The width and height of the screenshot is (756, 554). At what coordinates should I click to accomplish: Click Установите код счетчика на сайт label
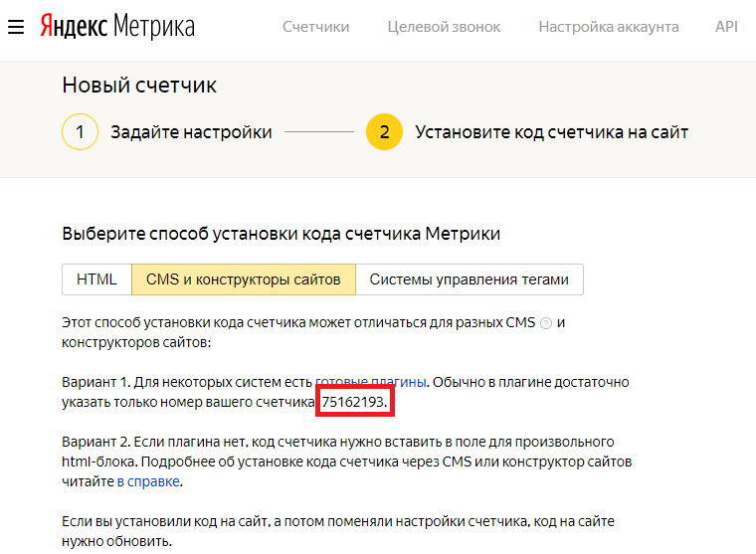pyautogui.click(x=551, y=132)
